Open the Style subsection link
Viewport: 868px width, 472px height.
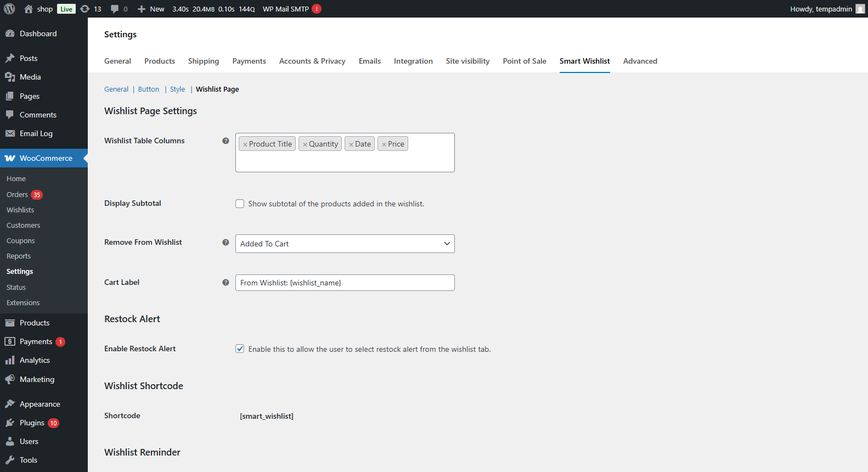click(x=177, y=89)
